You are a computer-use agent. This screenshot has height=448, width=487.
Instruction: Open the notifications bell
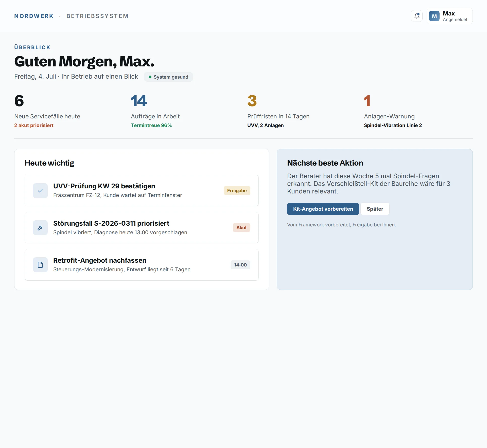416,16
